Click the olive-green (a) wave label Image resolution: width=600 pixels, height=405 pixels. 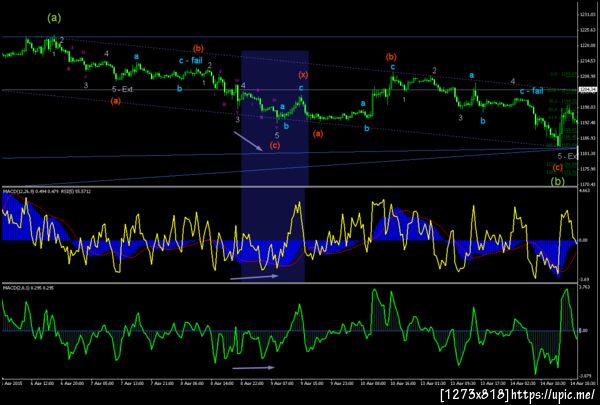(54, 18)
